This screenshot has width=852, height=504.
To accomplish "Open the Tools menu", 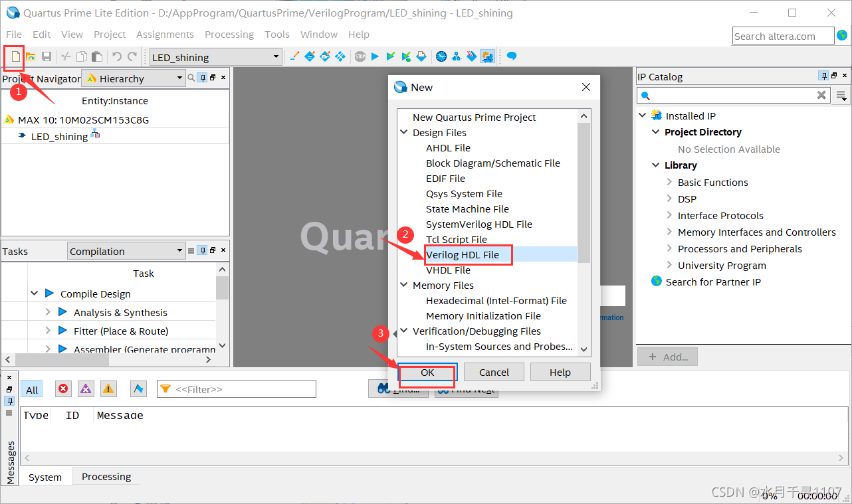I will point(277,34).
